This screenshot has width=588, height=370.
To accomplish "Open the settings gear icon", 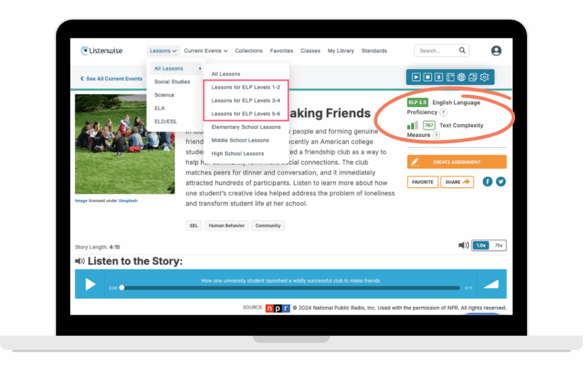I will pyautogui.click(x=484, y=77).
